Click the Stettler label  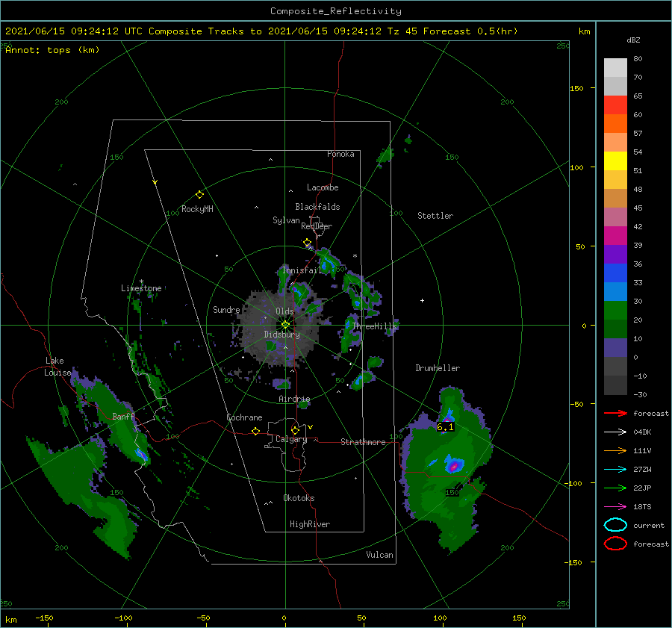pos(435,216)
